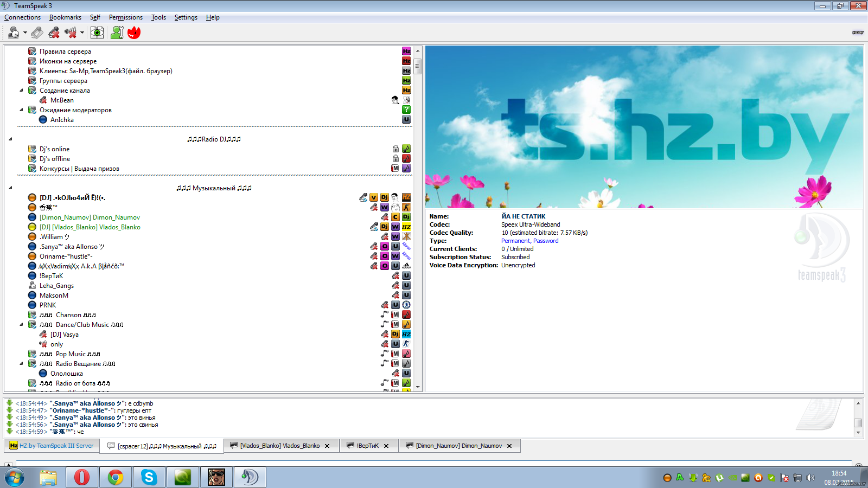Open Bookmarks menu
Image resolution: width=868 pixels, height=488 pixels.
pos(65,17)
